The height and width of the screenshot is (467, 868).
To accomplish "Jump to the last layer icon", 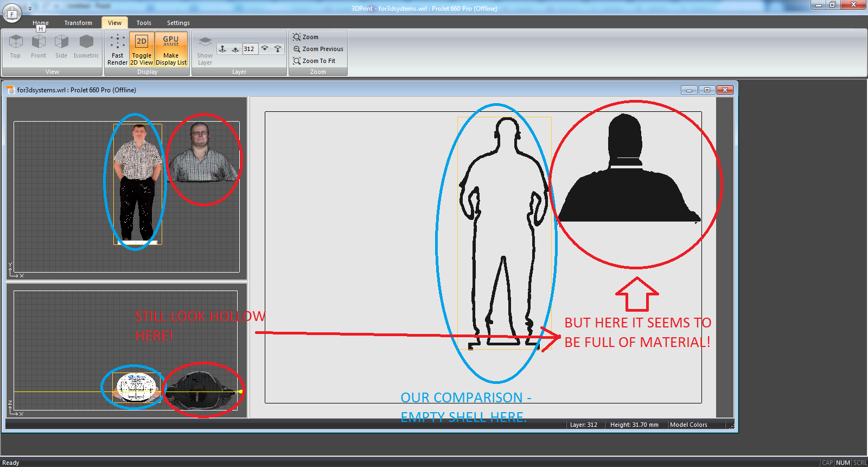I will pos(278,49).
